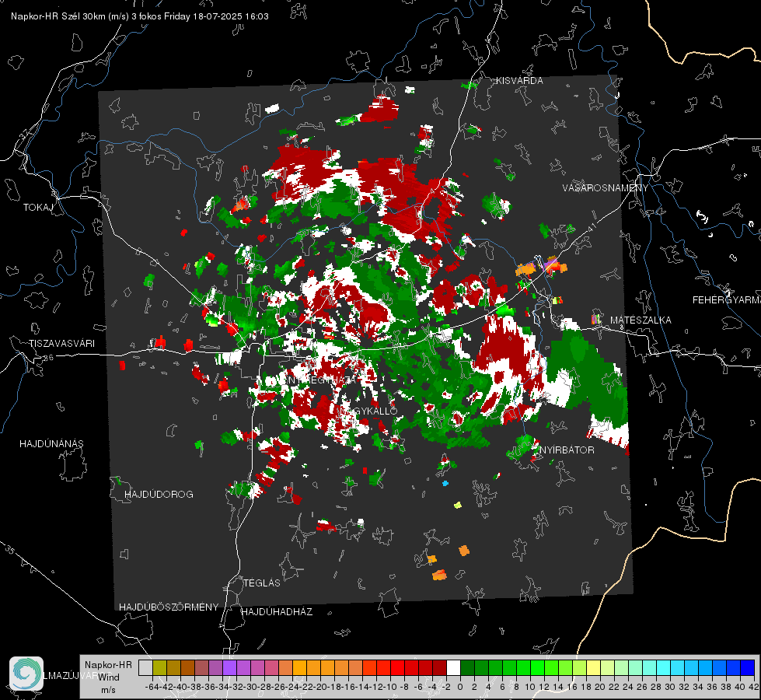Image resolution: width=761 pixels, height=700 pixels.
Task: Pick the violet swatch between -34 and -32
Action: click(x=229, y=667)
